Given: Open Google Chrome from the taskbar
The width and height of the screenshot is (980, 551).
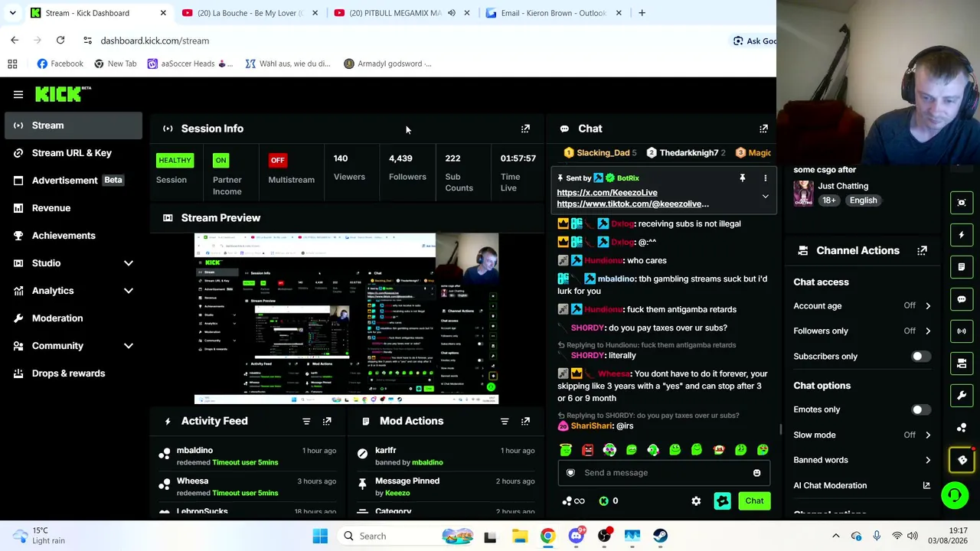Looking at the screenshot, I should (547, 536).
